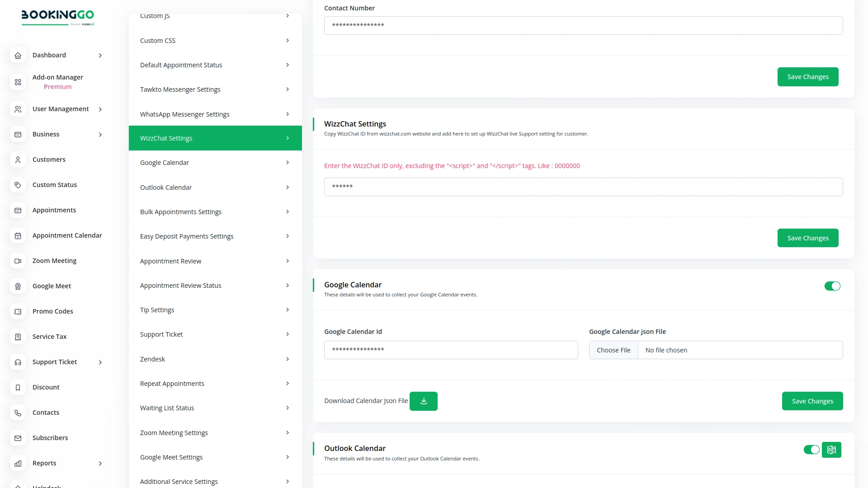Click the Zoom Meeting camera icon
The height and width of the screenshot is (488, 868).
click(x=18, y=261)
